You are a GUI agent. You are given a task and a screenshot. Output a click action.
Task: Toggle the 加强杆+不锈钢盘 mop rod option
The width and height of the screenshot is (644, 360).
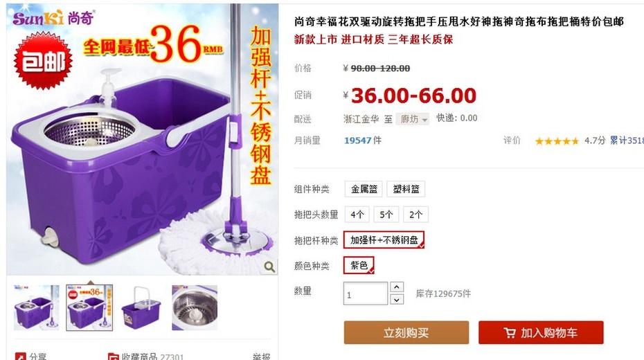[x=384, y=240]
